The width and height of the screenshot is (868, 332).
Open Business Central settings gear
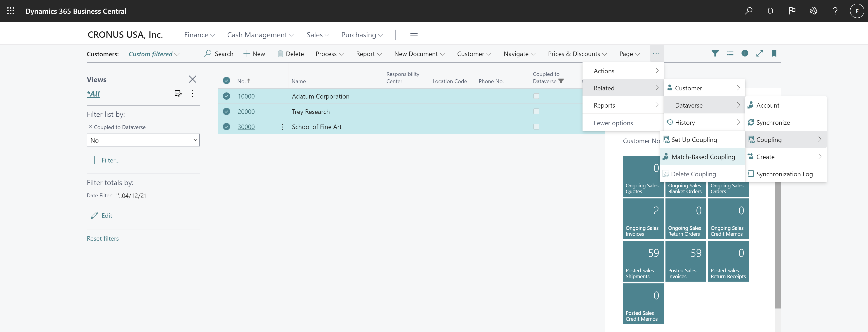pyautogui.click(x=814, y=10)
